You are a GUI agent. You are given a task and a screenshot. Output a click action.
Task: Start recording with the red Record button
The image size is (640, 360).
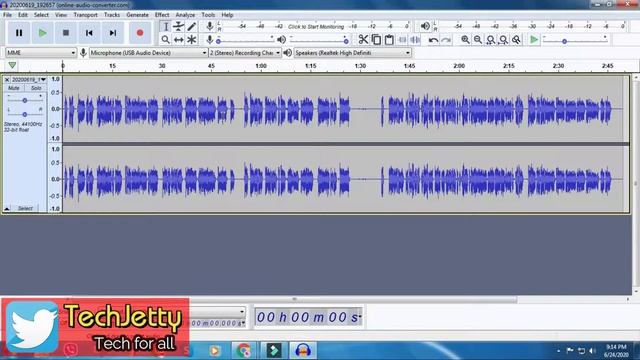[140, 33]
